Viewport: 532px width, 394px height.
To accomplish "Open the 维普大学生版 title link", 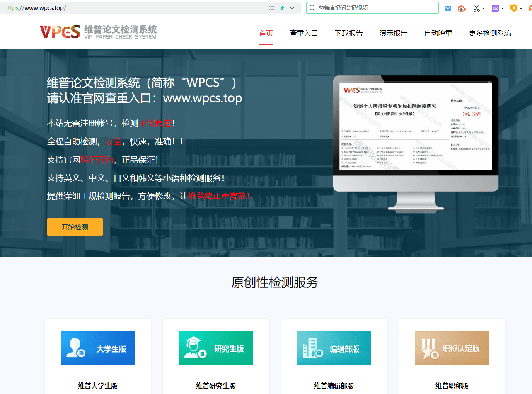I will click(x=98, y=386).
